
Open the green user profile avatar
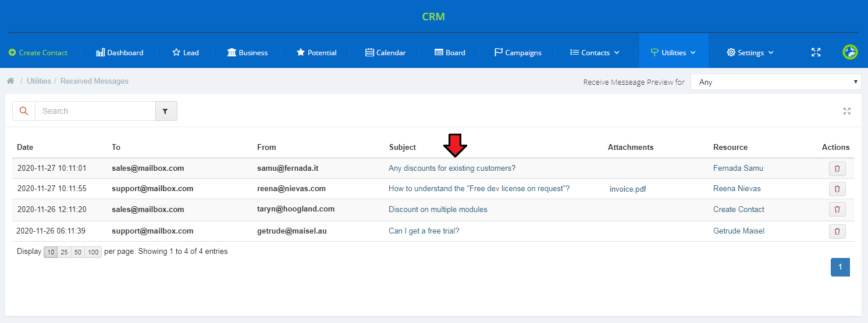[850, 52]
